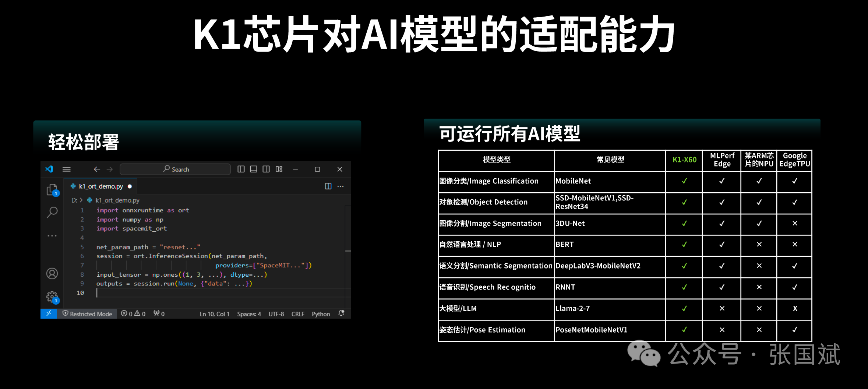Click the split editor right icon

pyautogui.click(x=328, y=186)
